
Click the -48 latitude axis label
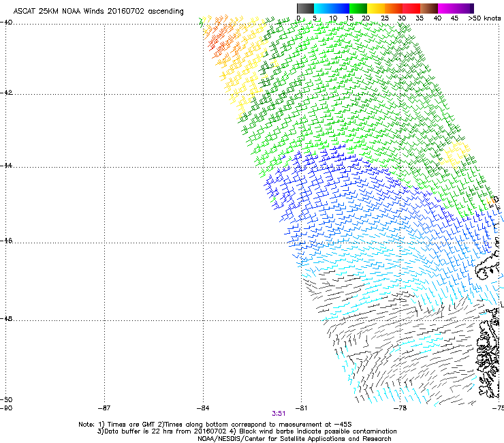click(6, 318)
